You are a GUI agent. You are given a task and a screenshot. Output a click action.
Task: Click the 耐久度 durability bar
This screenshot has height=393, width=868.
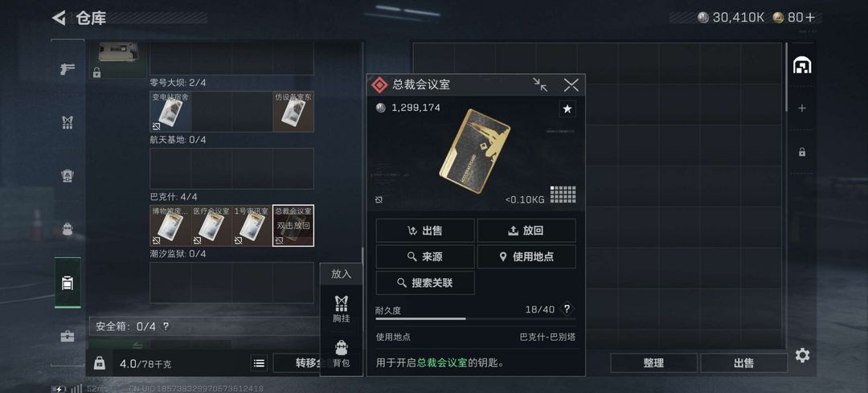point(476,319)
